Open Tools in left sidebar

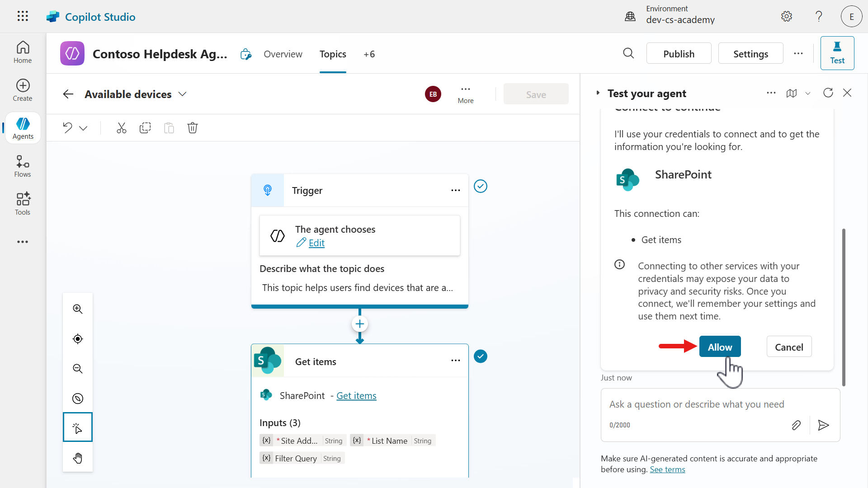pyautogui.click(x=23, y=204)
